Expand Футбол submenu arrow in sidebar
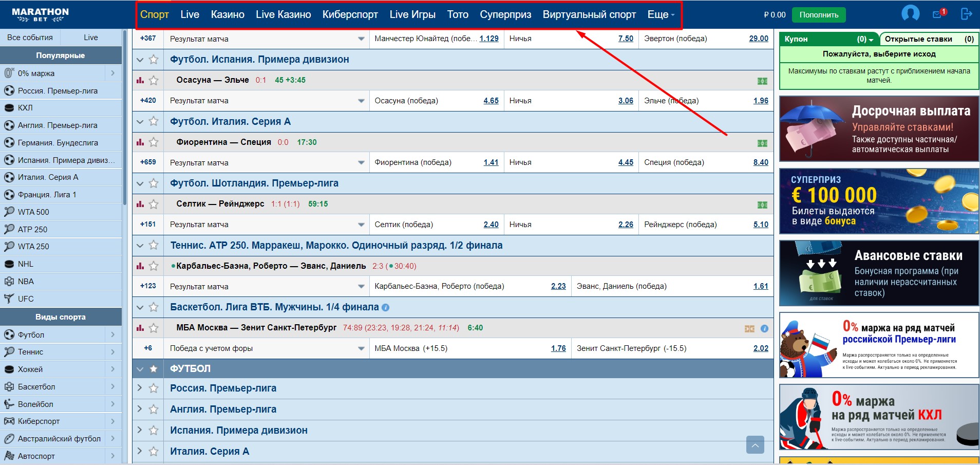 click(113, 334)
